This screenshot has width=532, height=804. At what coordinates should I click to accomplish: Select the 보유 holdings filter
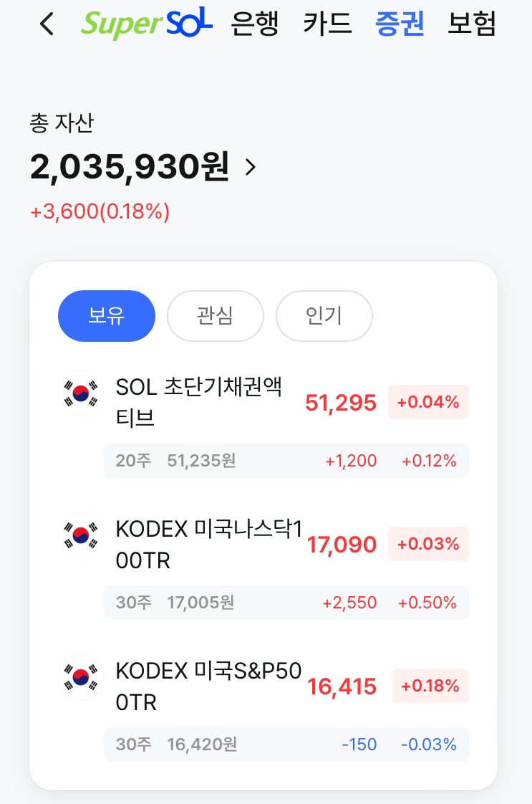pos(107,316)
